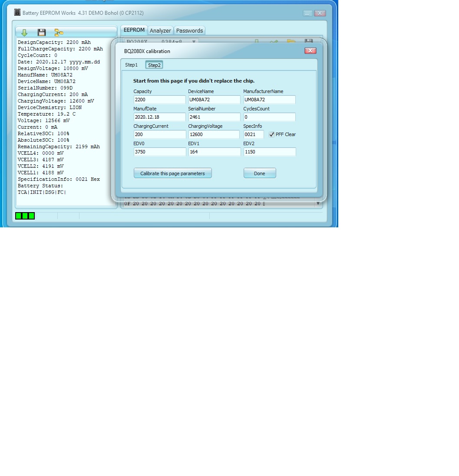
Task: Click the Temperature: 19.2 C line
Action: [47, 114]
